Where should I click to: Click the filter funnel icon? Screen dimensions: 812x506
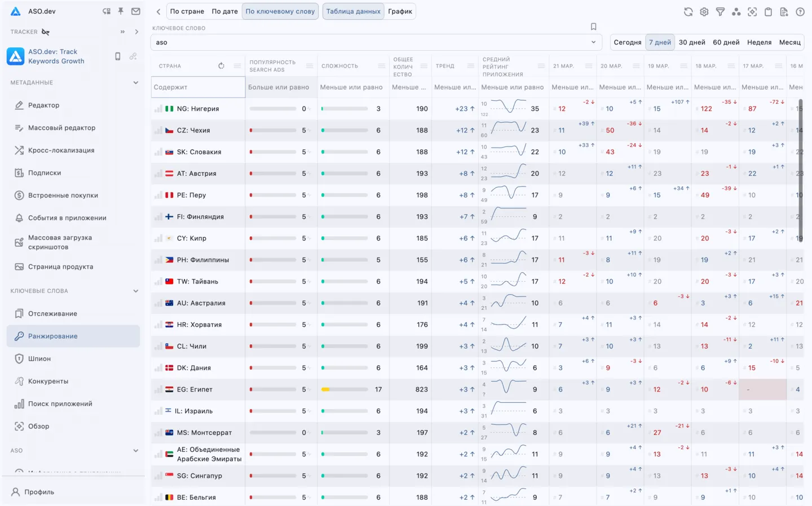(x=720, y=12)
